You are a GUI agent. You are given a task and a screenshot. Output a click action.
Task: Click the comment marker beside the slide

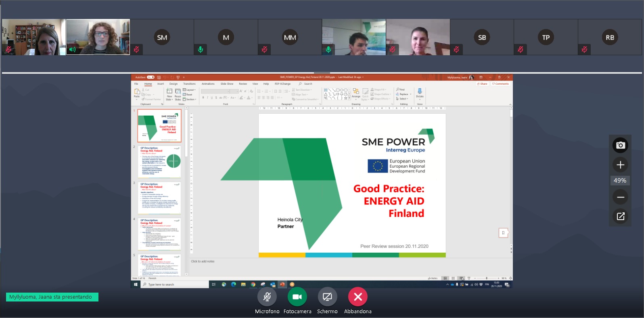point(503,233)
